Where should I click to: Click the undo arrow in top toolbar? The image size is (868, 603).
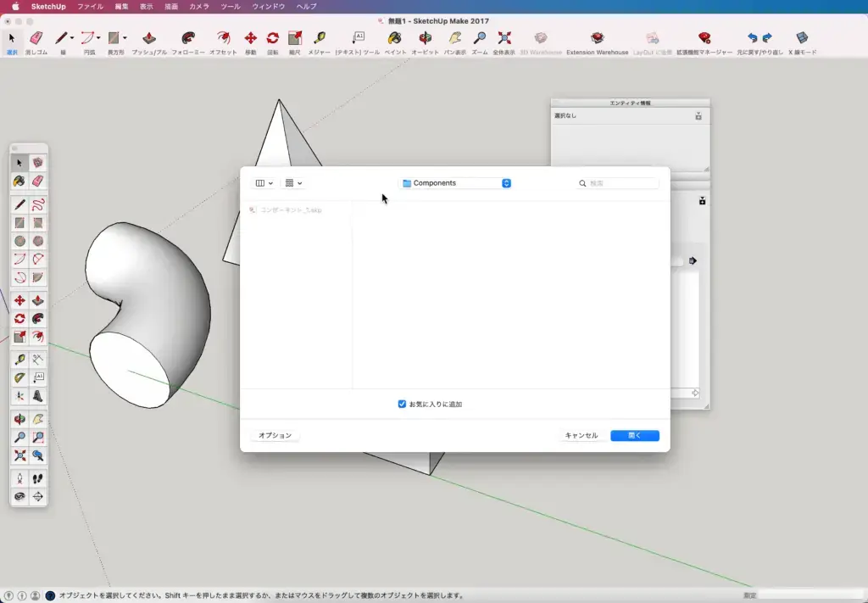pyautogui.click(x=752, y=37)
